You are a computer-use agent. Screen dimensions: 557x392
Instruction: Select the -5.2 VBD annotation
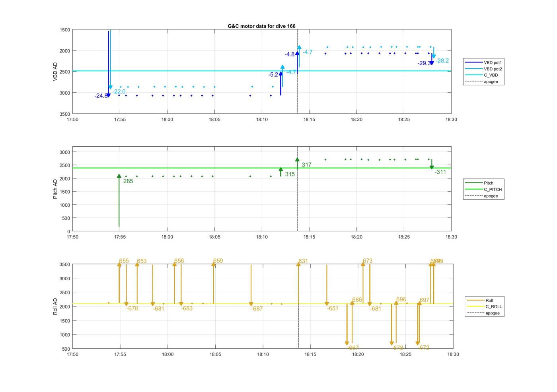pyautogui.click(x=273, y=75)
